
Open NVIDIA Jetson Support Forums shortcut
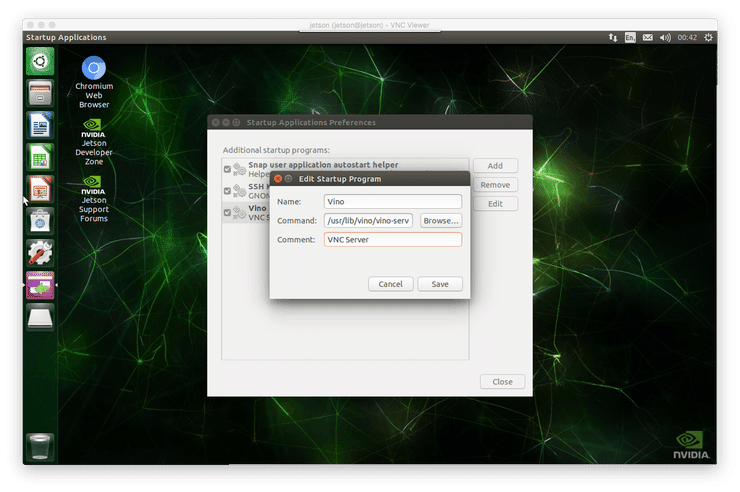click(94, 199)
